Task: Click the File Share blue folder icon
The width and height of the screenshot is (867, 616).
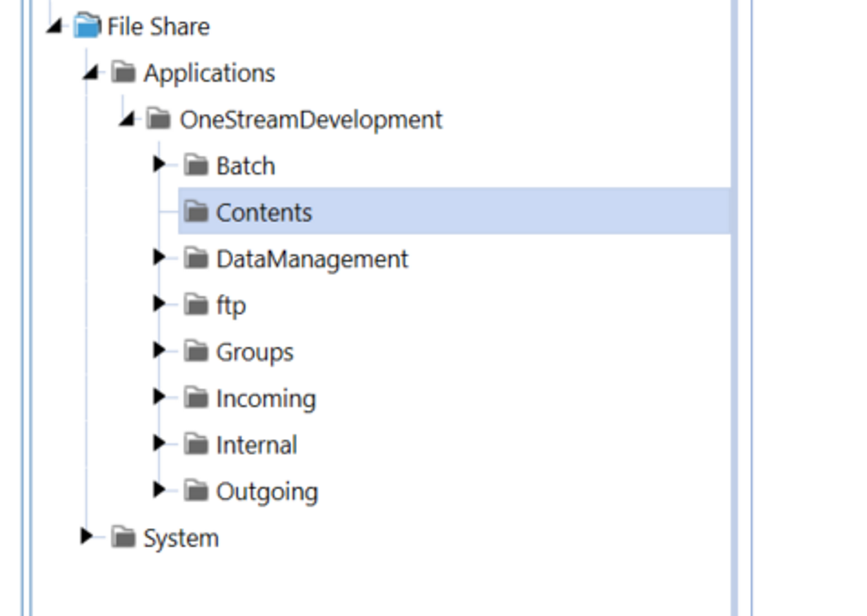Action: click(x=89, y=26)
